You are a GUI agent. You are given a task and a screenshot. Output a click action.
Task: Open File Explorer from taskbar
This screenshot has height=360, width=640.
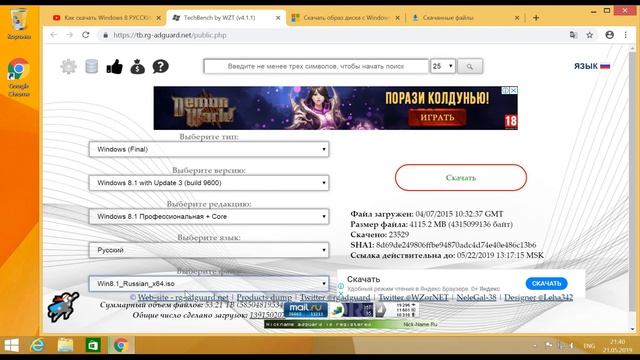tap(65, 345)
